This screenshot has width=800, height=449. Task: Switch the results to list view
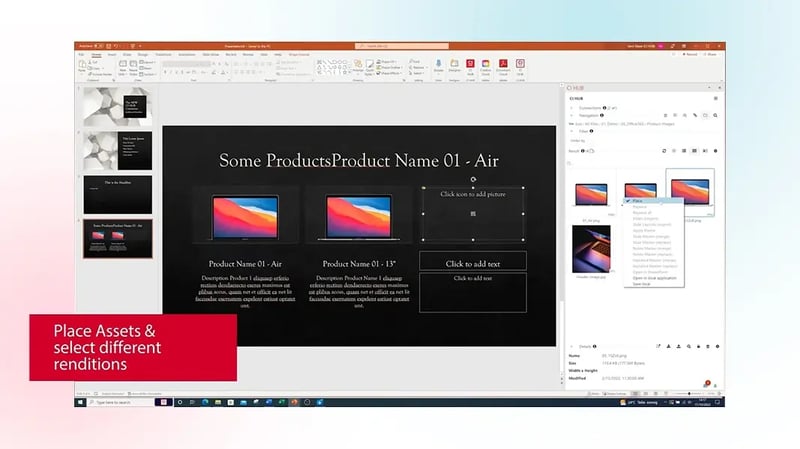(x=682, y=150)
